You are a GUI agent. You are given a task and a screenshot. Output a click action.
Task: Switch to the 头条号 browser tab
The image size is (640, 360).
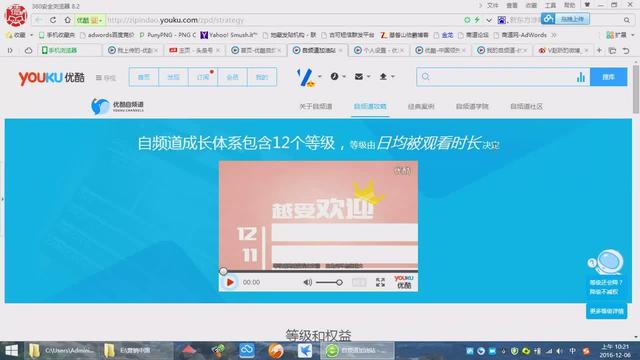pyautogui.click(x=195, y=50)
